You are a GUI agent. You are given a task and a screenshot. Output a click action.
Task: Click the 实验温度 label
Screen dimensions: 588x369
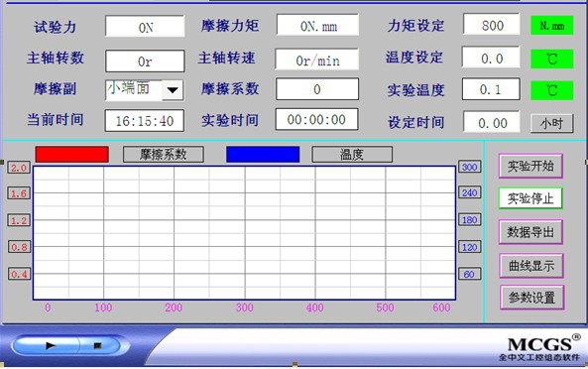[x=415, y=90]
